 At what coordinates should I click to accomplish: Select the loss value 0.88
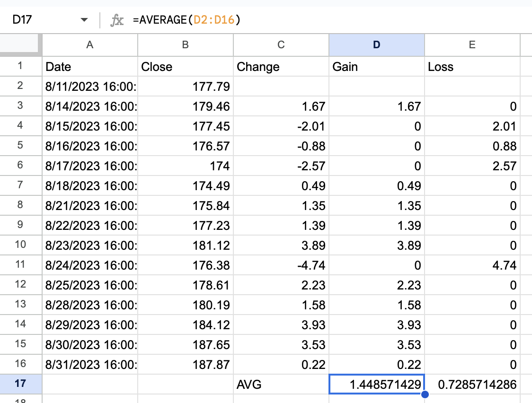472,146
